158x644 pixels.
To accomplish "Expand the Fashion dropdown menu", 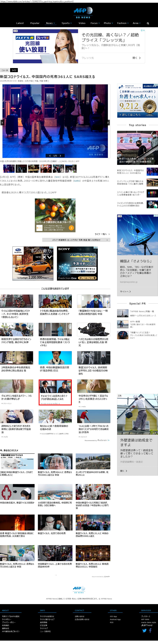I will (x=123, y=23).
